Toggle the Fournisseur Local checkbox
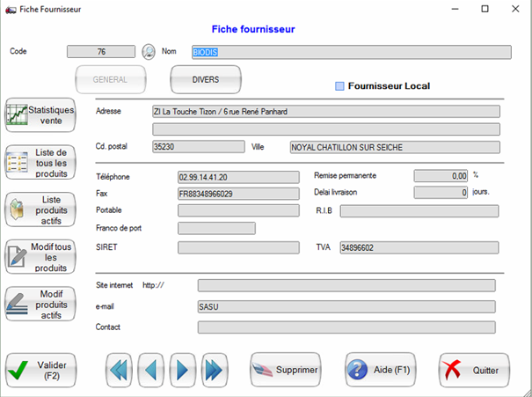Viewport: 532px width, 397px height. [x=340, y=86]
